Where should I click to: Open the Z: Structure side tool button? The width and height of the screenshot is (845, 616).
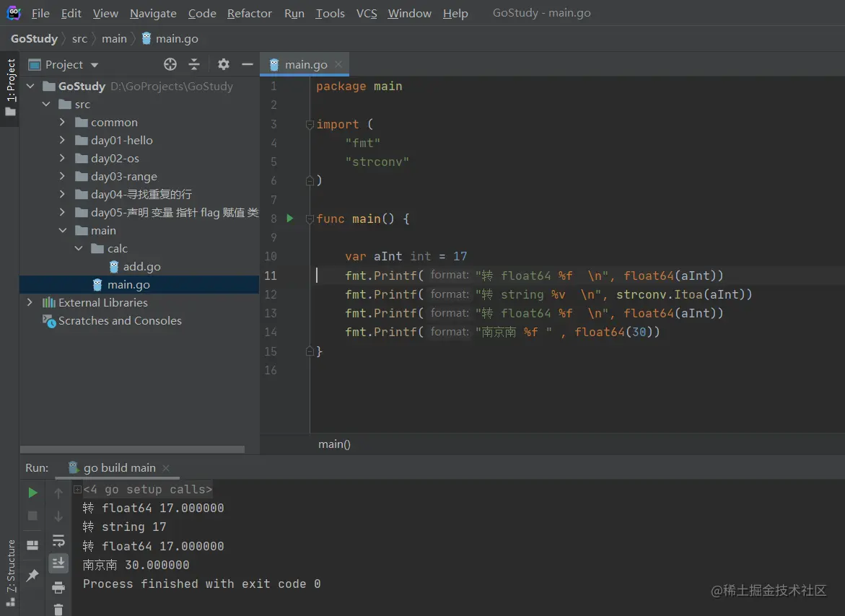point(10,572)
